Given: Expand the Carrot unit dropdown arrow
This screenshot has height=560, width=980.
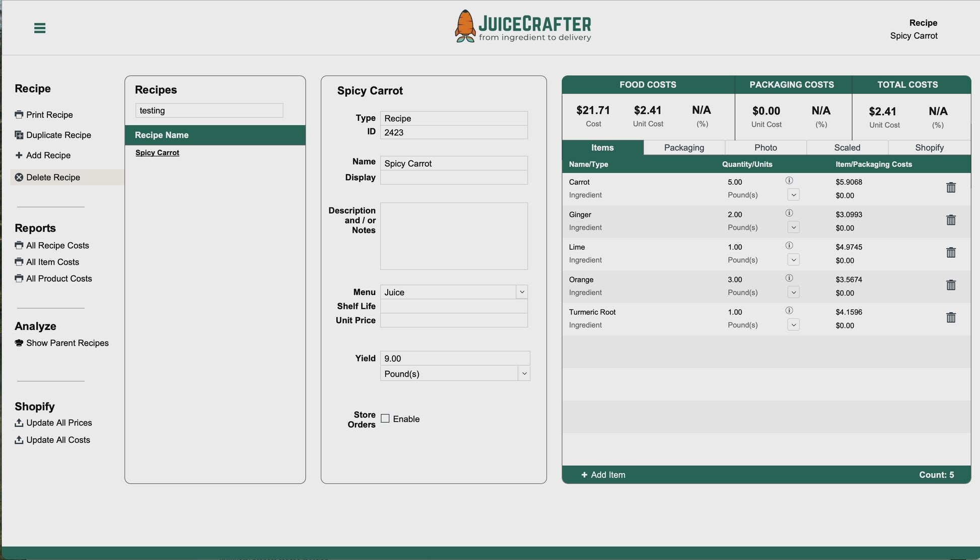Looking at the screenshot, I should coord(793,195).
